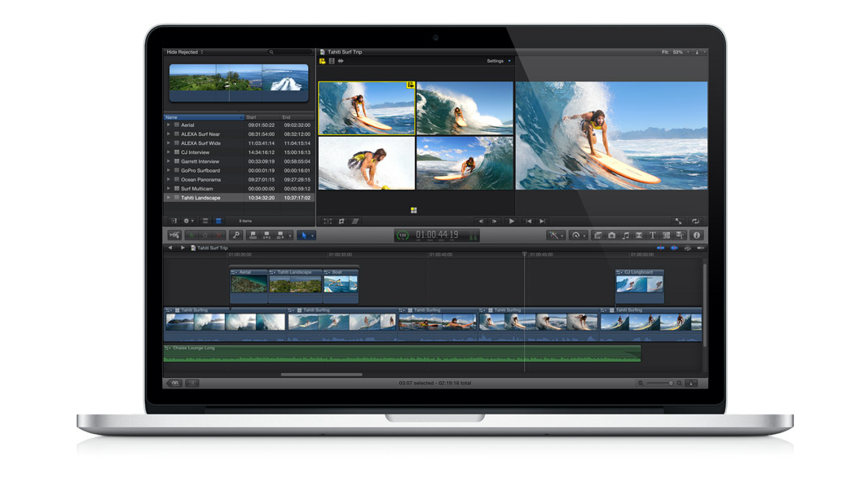Image resolution: width=868 pixels, height=478 pixels.
Task: Toggle timeline snapping
Action: tap(701, 248)
